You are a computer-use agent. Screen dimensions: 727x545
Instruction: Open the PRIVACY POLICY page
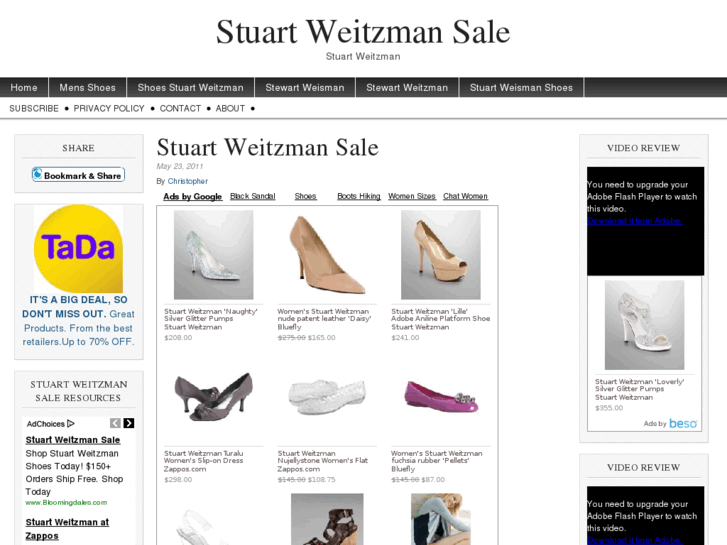point(109,109)
